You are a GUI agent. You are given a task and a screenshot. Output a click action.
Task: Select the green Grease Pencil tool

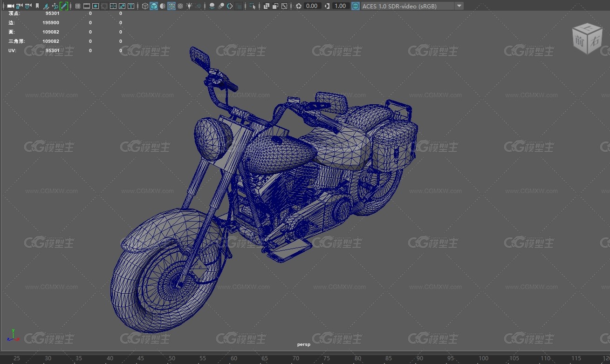pos(64,6)
